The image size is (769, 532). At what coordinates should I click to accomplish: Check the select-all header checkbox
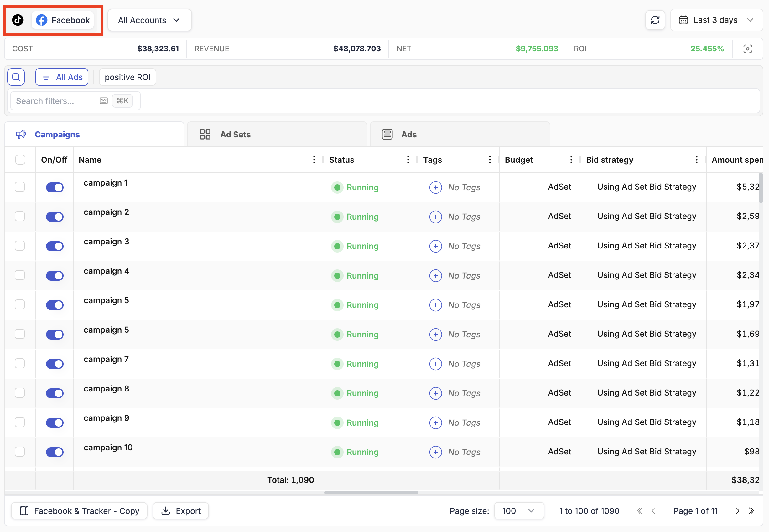click(20, 160)
